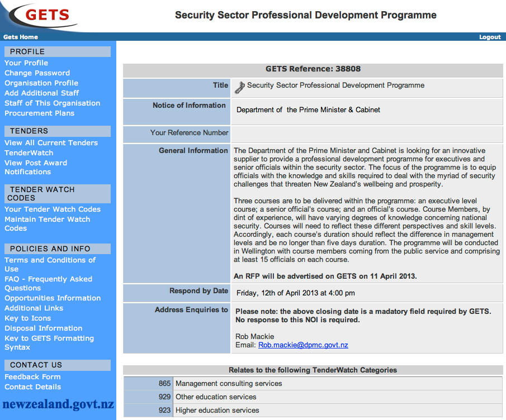Click Management consulting services
506x420 pixels.
(x=229, y=384)
